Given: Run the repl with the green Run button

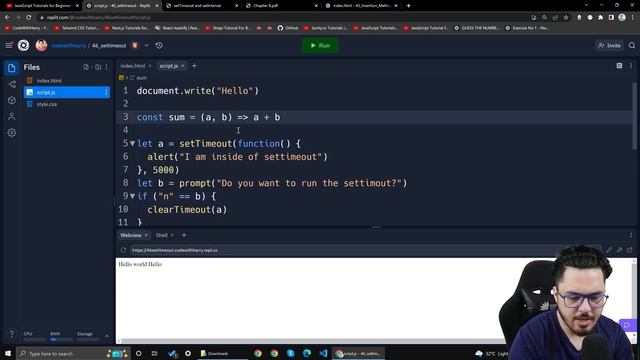Looking at the screenshot, I should point(320,45).
